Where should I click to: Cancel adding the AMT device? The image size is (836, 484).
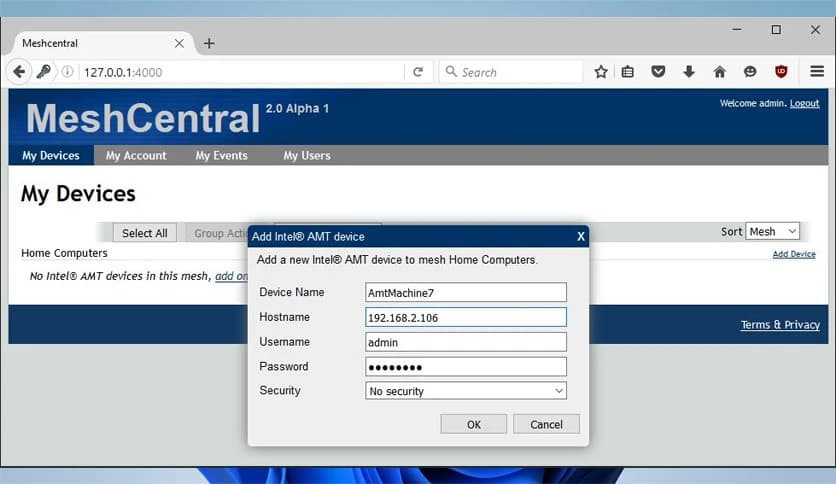tap(546, 424)
